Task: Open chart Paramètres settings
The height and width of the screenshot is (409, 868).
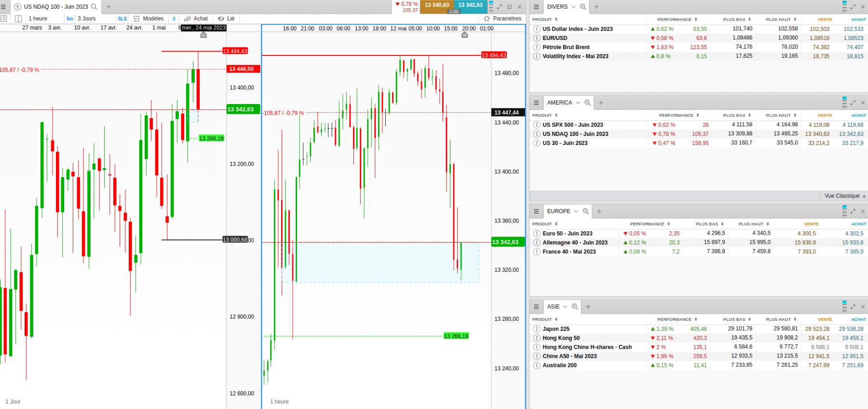Action: pyautogui.click(x=502, y=19)
